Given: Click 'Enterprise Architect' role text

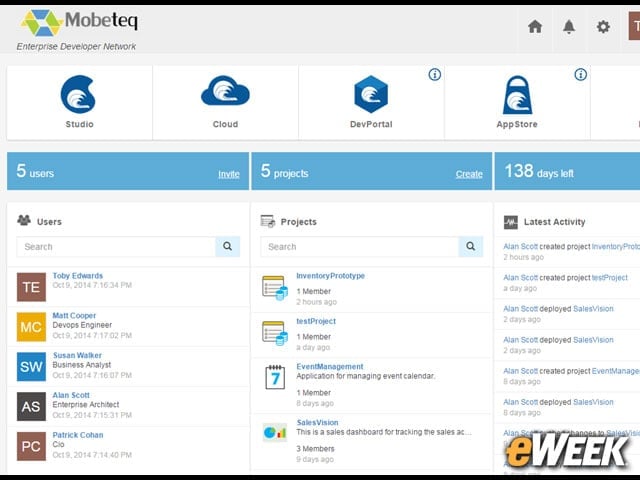Looking at the screenshot, I should (x=86, y=404).
